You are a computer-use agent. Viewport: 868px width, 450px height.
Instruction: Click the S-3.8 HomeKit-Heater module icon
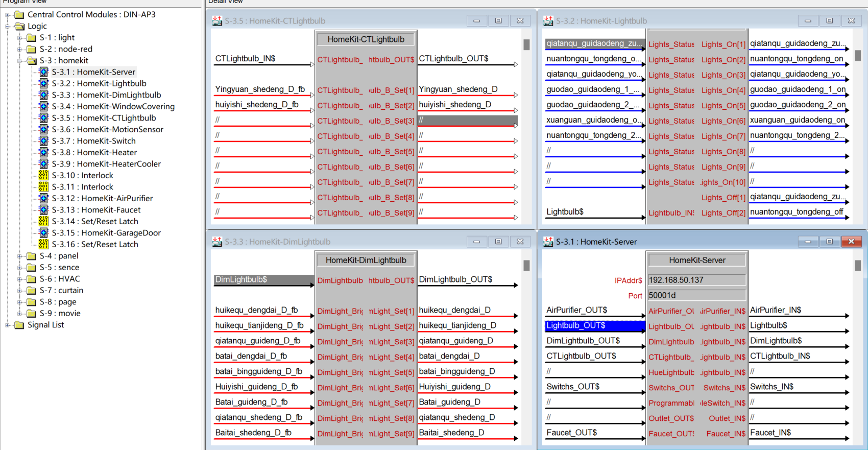44,152
